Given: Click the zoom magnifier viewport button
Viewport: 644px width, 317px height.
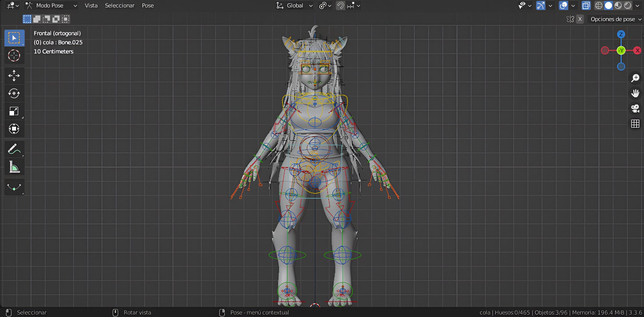Looking at the screenshot, I should point(635,78).
